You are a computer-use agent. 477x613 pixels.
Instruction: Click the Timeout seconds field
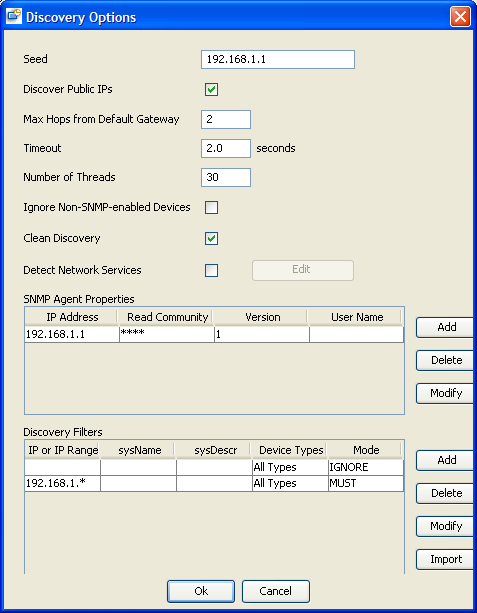click(226, 149)
